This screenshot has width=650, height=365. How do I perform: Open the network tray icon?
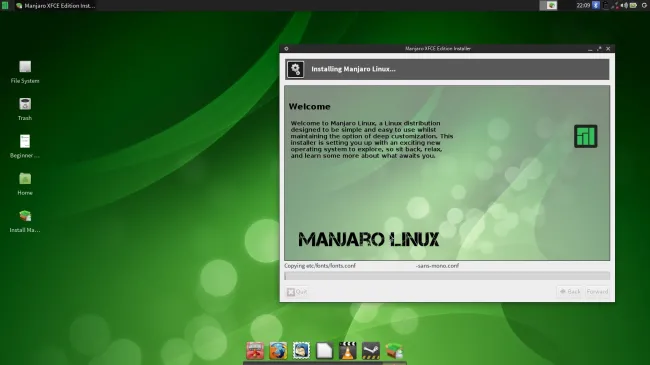click(615, 6)
